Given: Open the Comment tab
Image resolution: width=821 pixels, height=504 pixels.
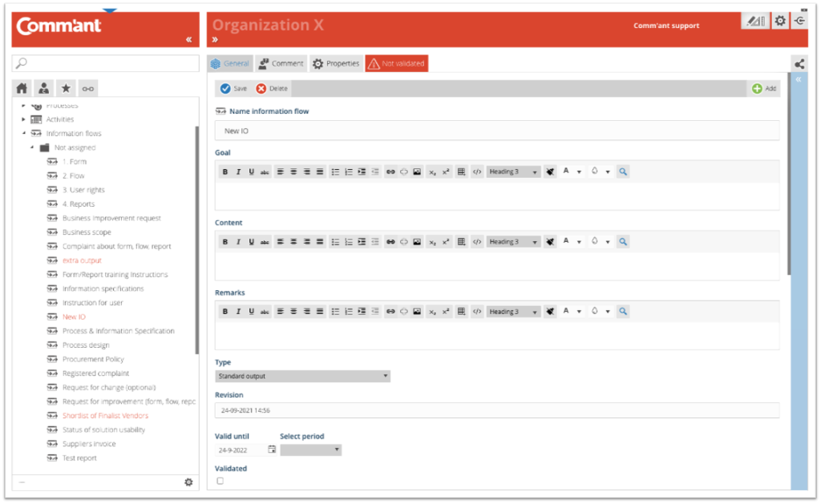Looking at the screenshot, I should pos(281,62).
